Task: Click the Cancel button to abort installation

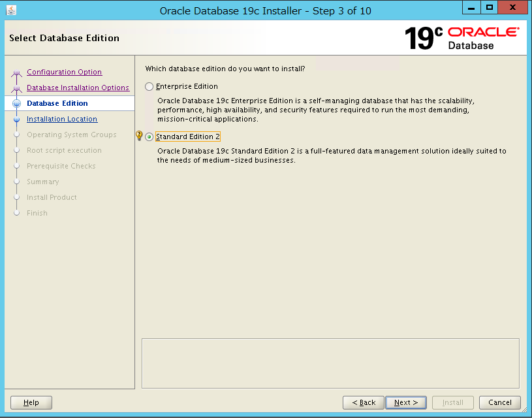Action: (x=500, y=402)
